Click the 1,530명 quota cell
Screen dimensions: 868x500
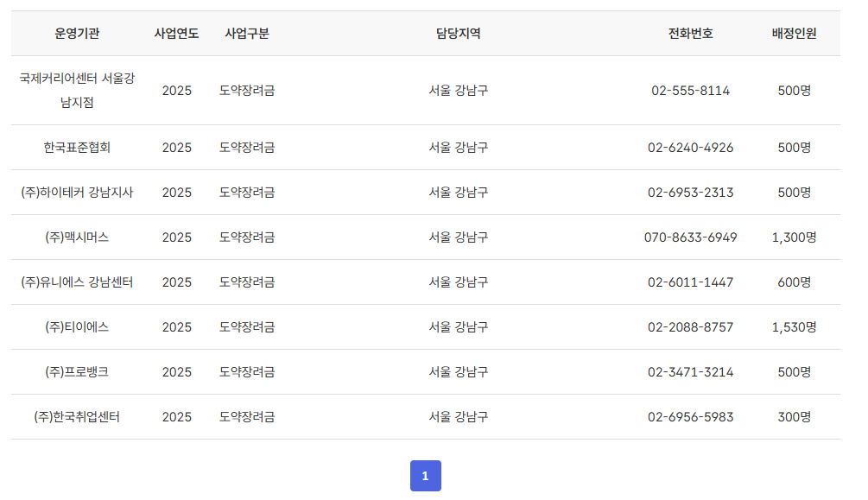point(795,326)
